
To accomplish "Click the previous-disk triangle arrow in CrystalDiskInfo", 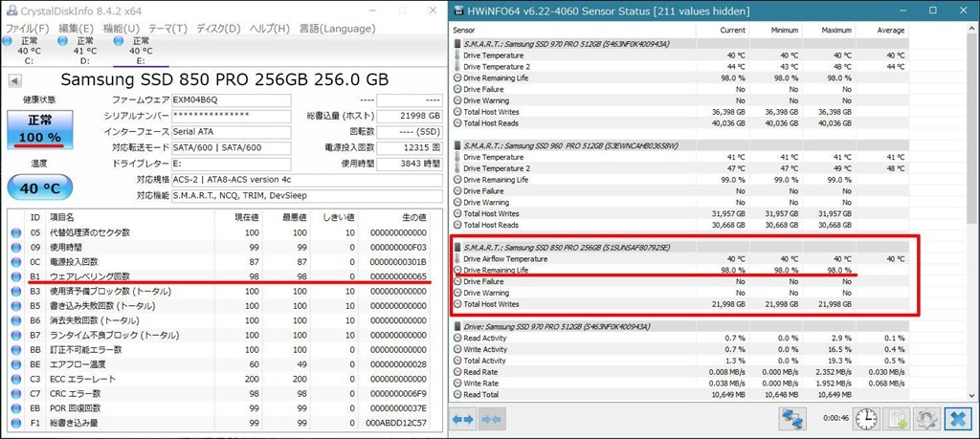I will click(x=15, y=81).
